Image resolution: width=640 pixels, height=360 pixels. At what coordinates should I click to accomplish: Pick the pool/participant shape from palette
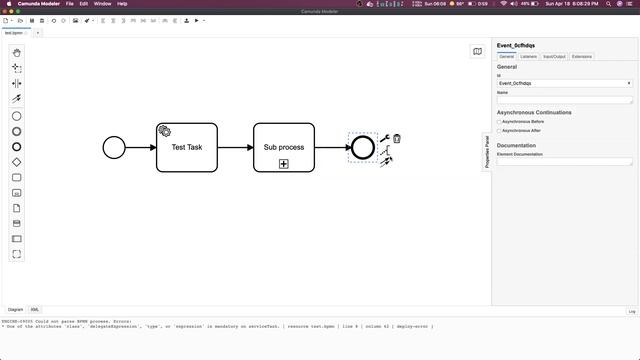click(x=16, y=239)
